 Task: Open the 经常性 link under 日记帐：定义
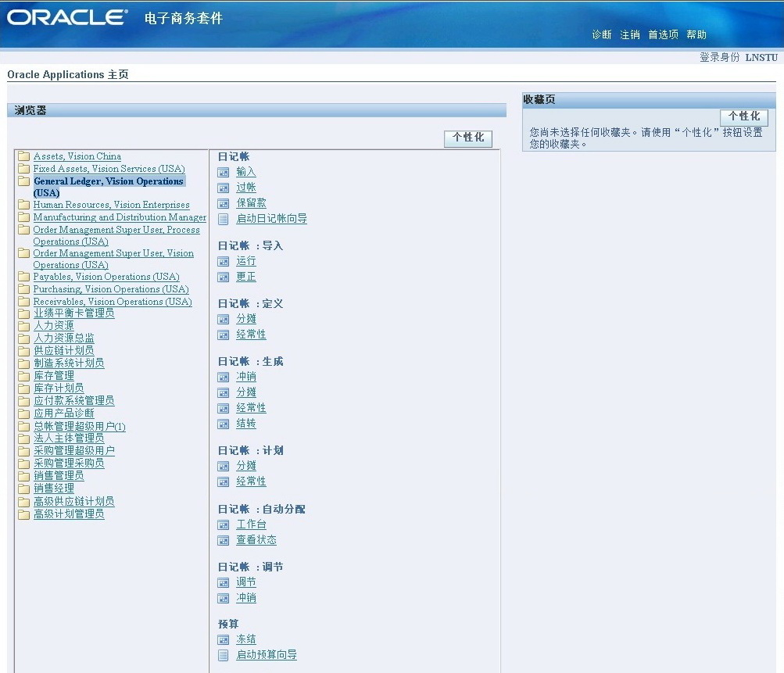pos(251,335)
